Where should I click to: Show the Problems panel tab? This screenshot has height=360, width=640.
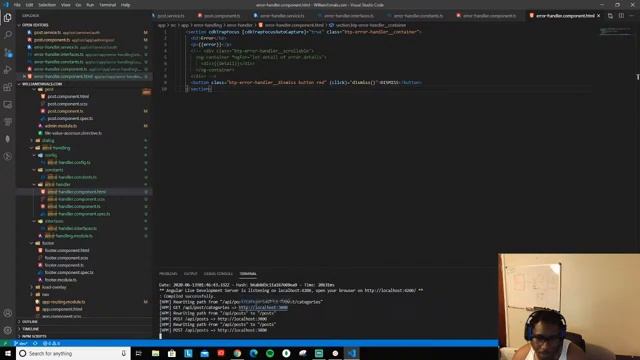pyautogui.click(x=168, y=274)
